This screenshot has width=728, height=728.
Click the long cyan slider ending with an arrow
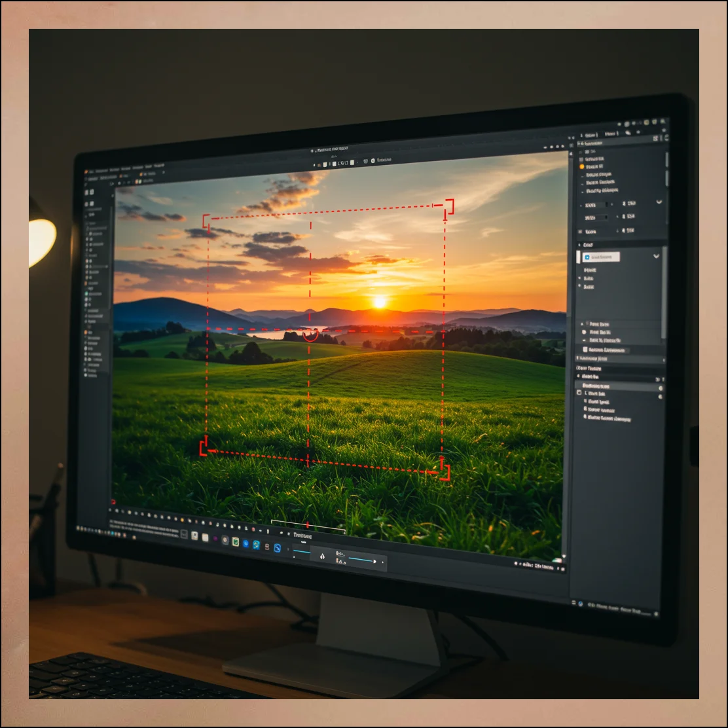[363, 560]
